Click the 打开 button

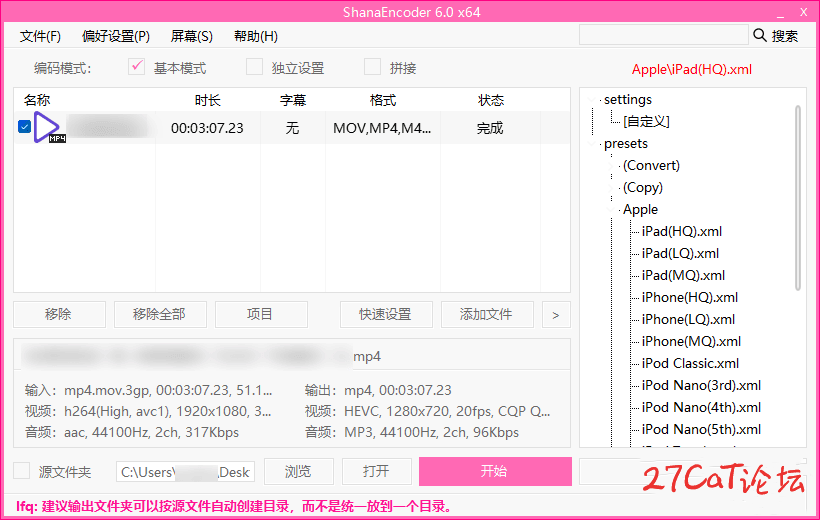pyautogui.click(x=377, y=471)
